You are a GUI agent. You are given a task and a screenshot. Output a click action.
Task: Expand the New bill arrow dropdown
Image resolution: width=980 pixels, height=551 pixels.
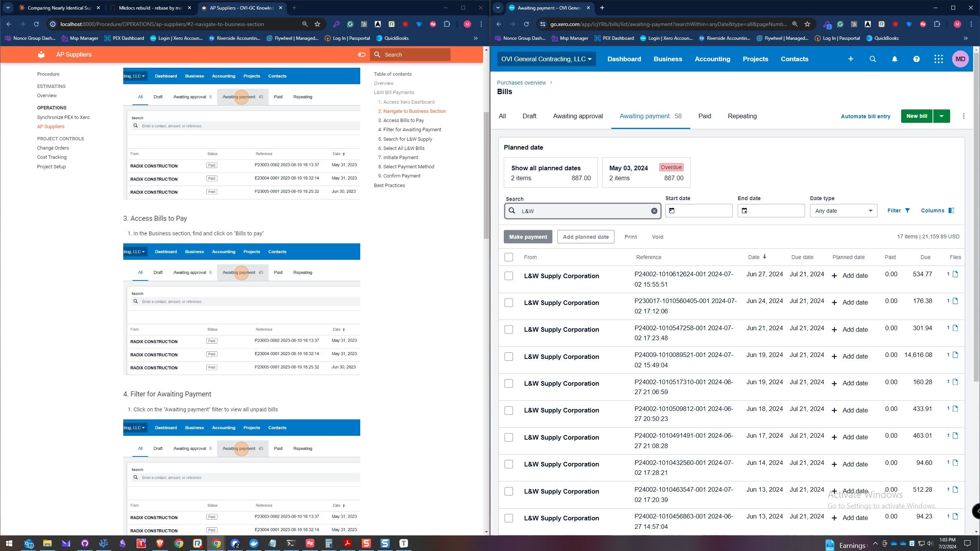coord(941,116)
